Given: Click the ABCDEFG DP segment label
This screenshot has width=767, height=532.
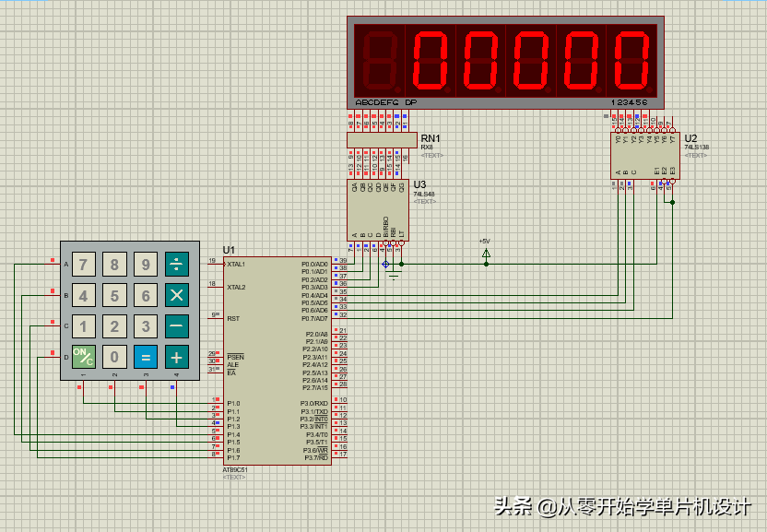Looking at the screenshot, I should pyautogui.click(x=386, y=102).
